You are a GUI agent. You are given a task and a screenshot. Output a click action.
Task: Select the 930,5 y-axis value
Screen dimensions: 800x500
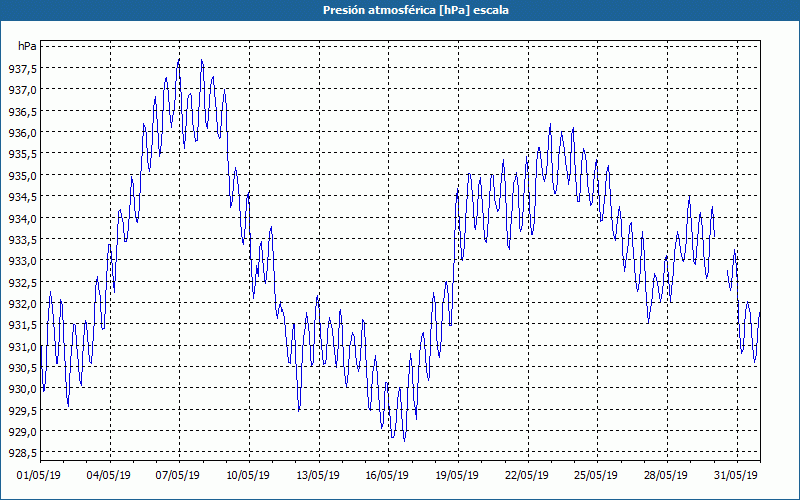pos(22,367)
